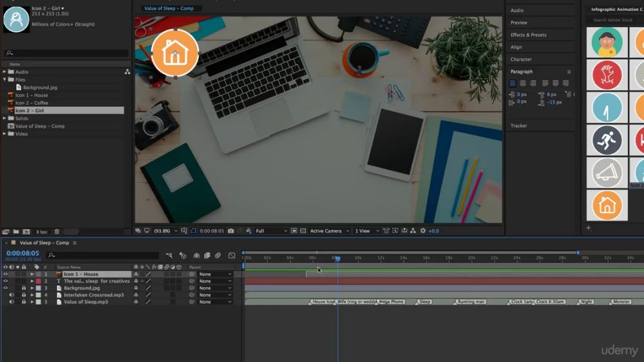Mute Value of Sleep.mp3 audio toggle
Screen dimensions: 644x362
pos(12,301)
